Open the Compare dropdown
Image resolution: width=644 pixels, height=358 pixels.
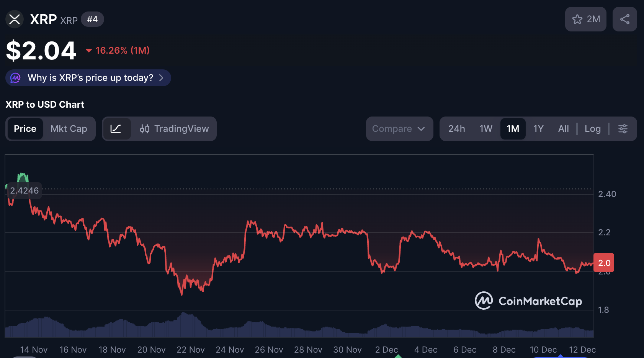pos(399,129)
